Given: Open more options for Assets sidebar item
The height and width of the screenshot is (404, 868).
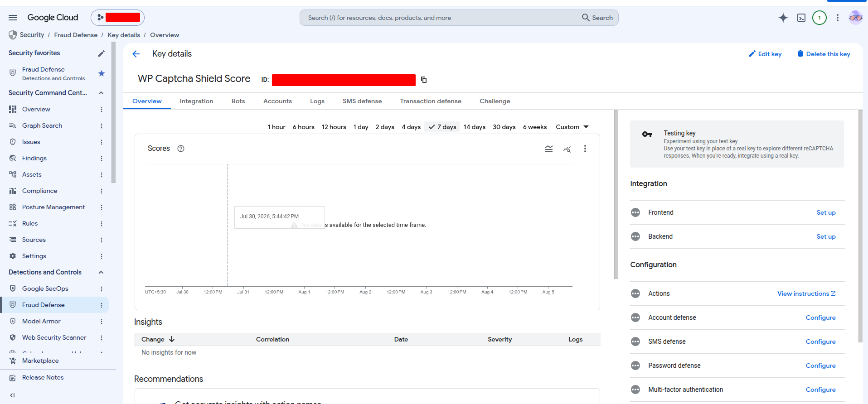Looking at the screenshot, I should (102, 175).
